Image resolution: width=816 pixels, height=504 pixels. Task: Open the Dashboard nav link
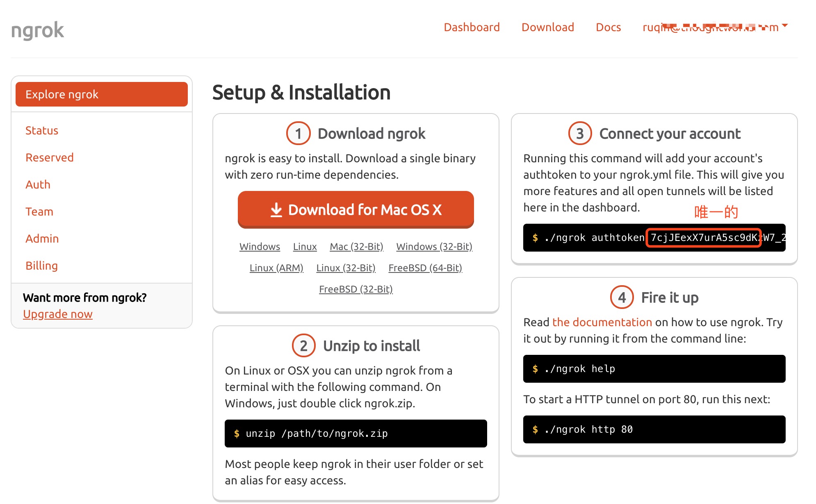[x=472, y=27]
